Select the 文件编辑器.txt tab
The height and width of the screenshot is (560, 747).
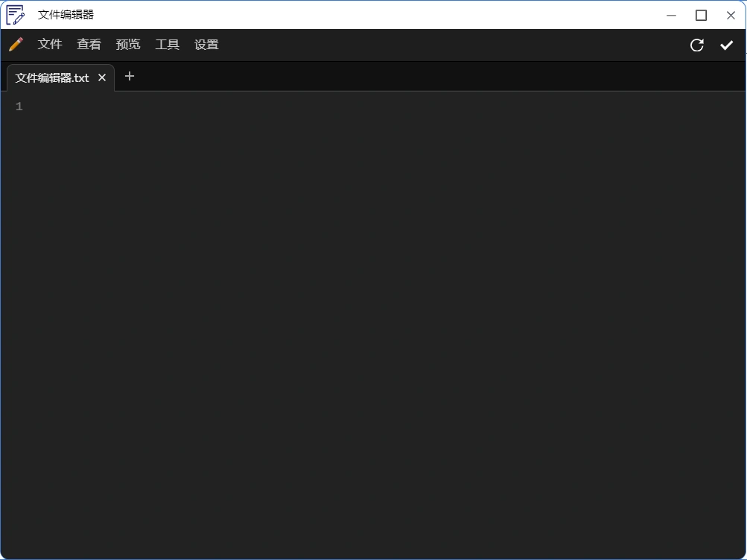[x=52, y=77]
